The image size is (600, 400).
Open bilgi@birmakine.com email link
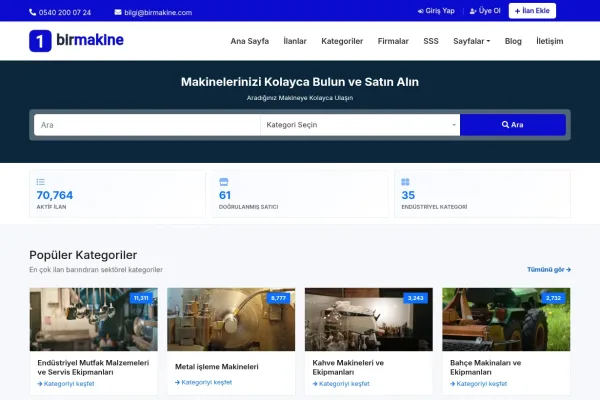point(158,13)
